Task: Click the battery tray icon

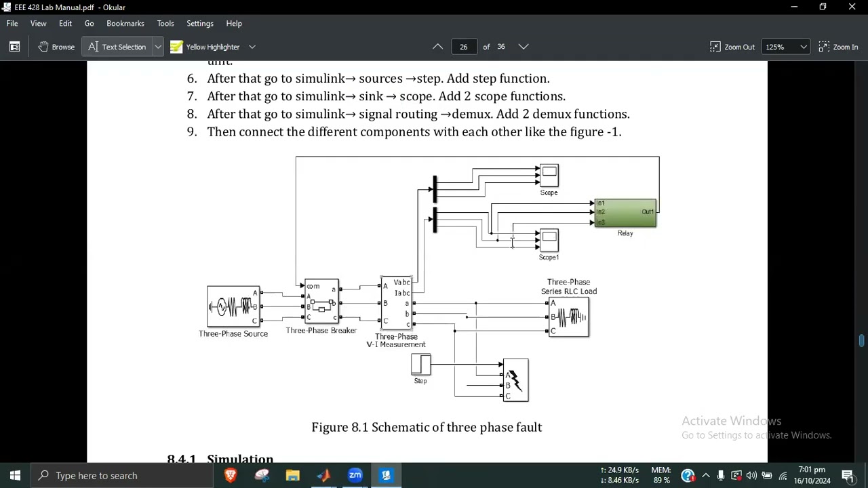Action: [767, 476]
